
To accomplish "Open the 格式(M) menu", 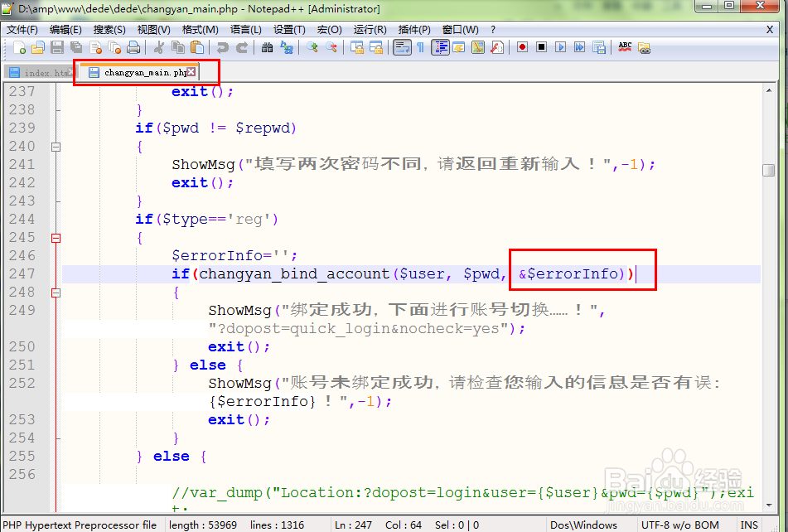I will pyautogui.click(x=200, y=30).
